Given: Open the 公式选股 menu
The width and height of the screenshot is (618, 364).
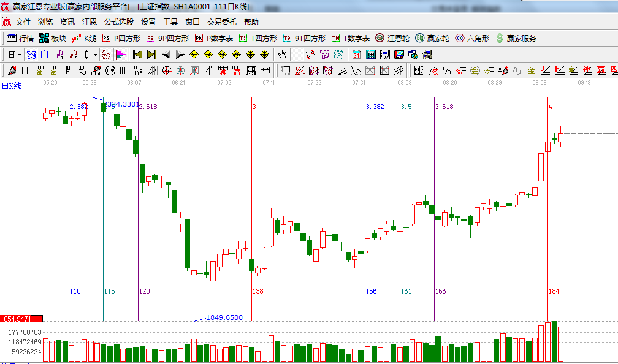Looking at the screenshot, I should pyautogui.click(x=118, y=21).
